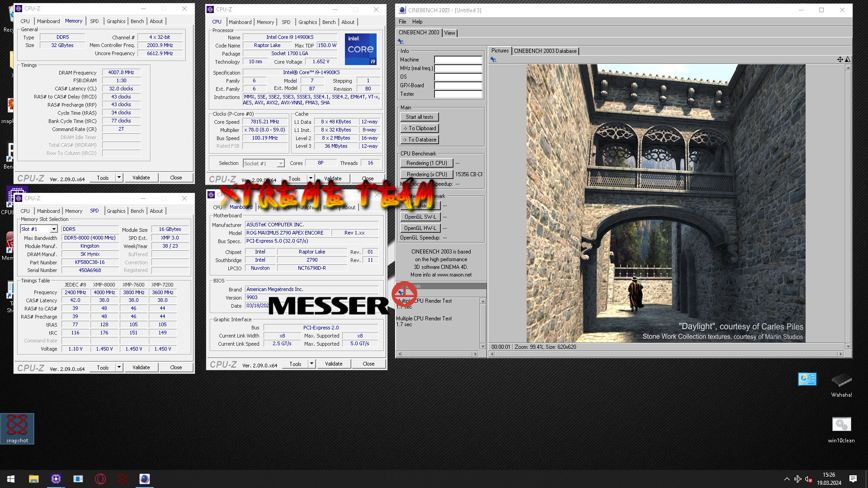The image size is (868, 488).
Task: Click the Machine input field
Action: (458, 60)
